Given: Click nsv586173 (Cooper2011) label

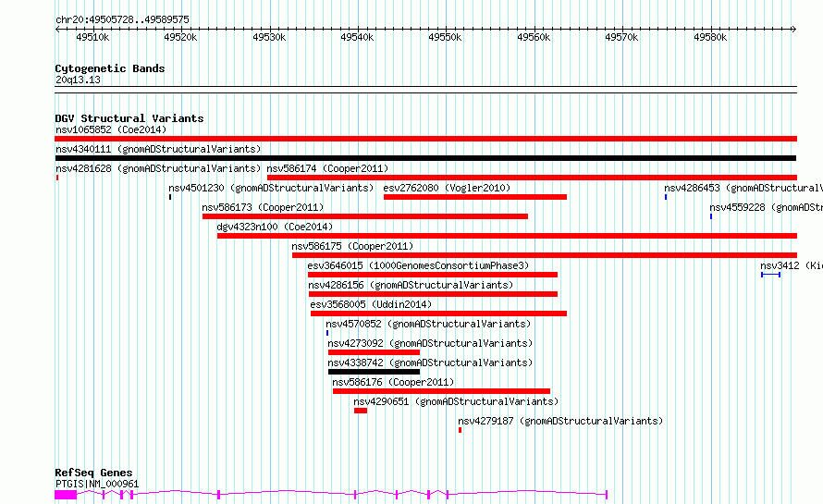Looking at the screenshot, I should click(x=263, y=207).
